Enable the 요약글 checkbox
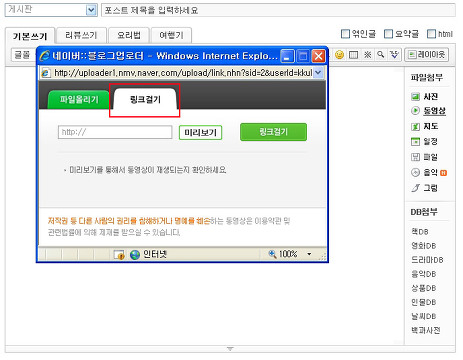This screenshot has width=463, height=360. click(x=388, y=34)
